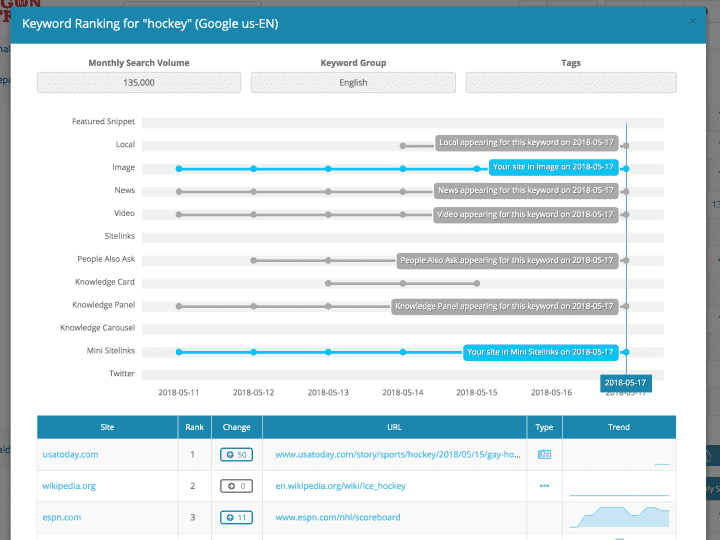
Task: Click the change badge showing 11
Action: (x=237, y=518)
